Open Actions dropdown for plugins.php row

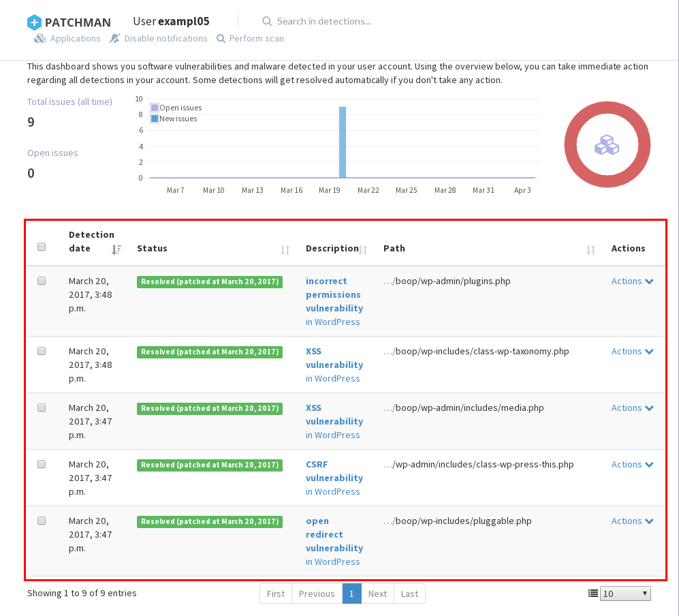click(x=632, y=281)
